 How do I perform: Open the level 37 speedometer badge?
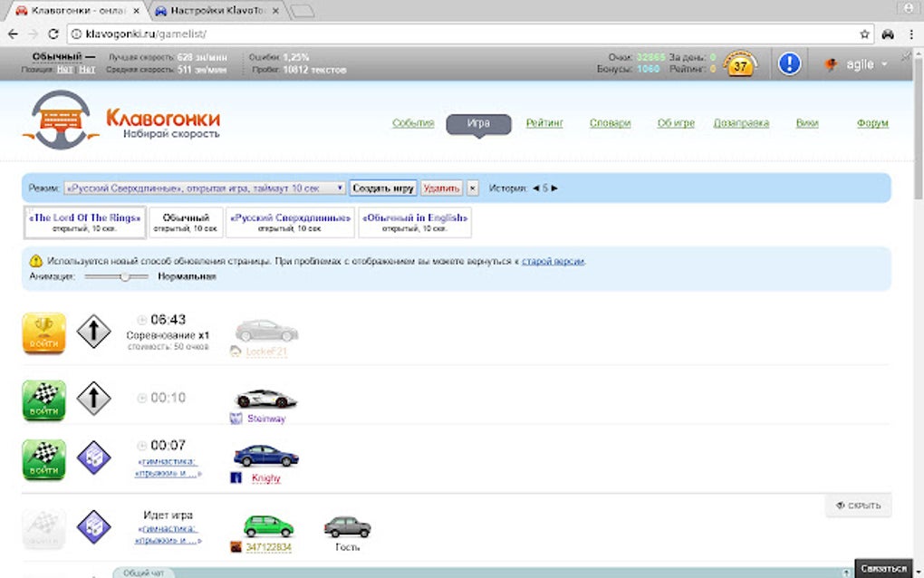point(740,63)
